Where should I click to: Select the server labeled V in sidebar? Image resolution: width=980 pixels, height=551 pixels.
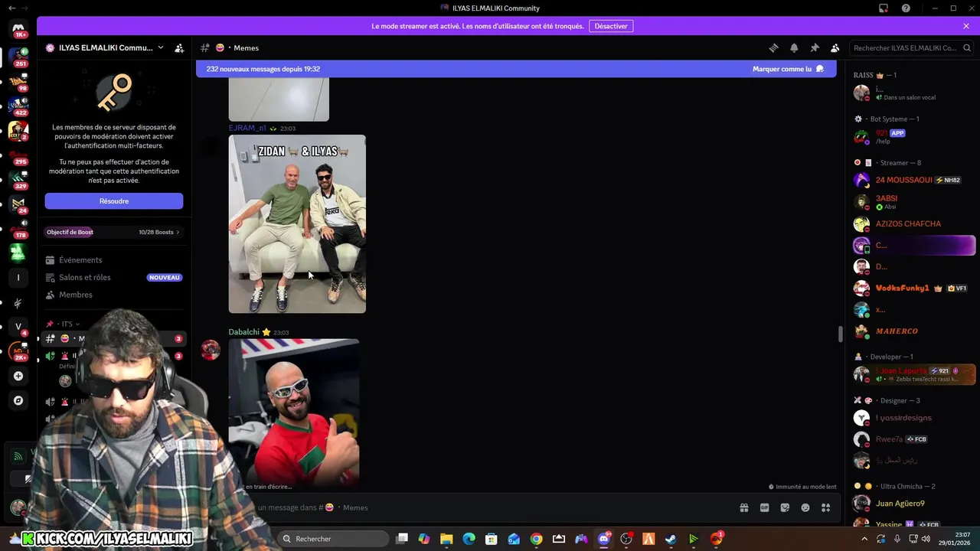pyautogui.click(x=18, y=327)
